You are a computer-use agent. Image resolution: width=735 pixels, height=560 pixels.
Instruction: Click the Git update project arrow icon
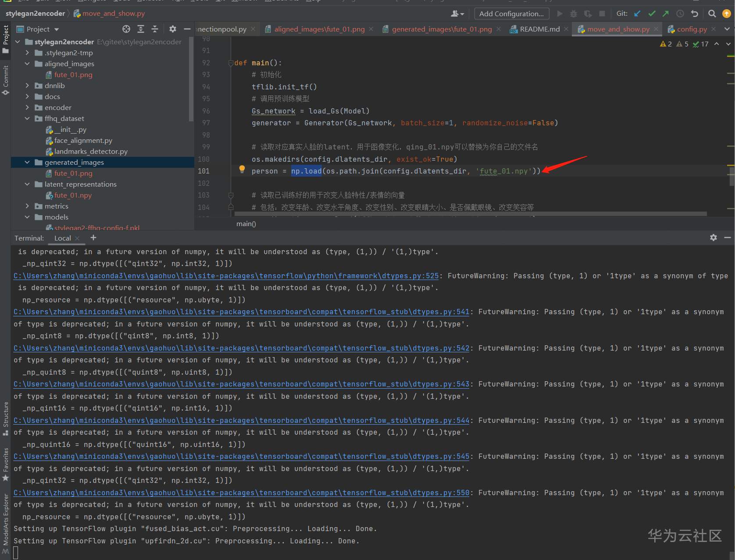click(x=637, y=14)
